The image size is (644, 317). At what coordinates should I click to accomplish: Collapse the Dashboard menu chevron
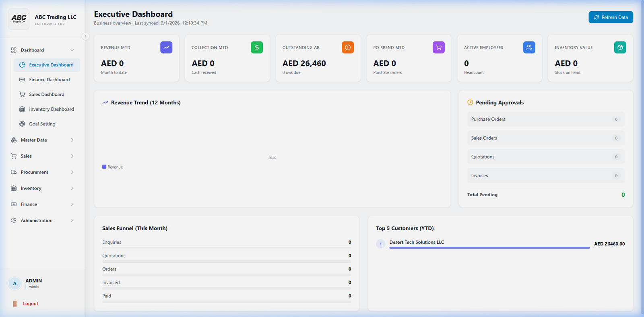[72, 50]
